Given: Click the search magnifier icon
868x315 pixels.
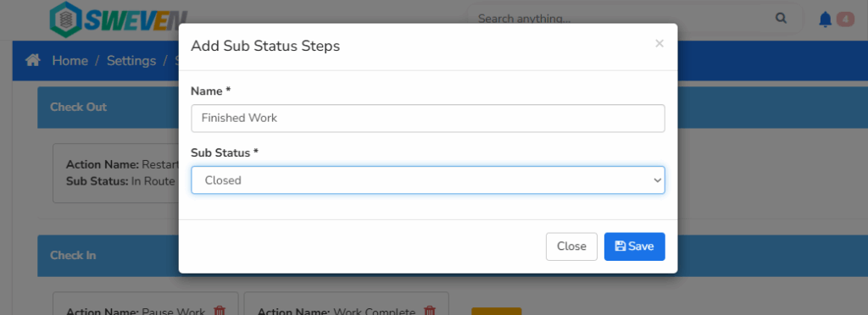Looking at the screenshot, I should tap(781, 19).
